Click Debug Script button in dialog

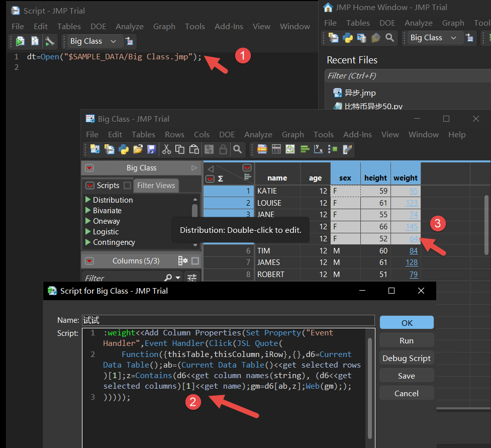click(407, 358)
